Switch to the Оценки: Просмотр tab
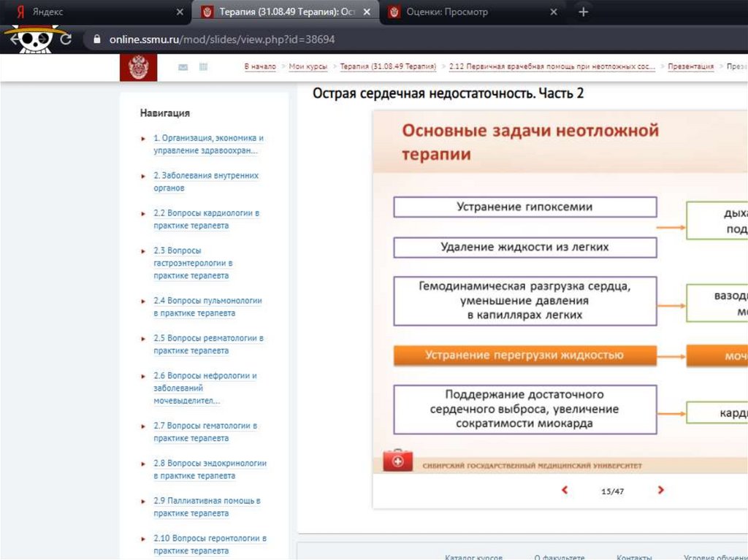The width and height of the screenshot is (748, 560). point(473,12)
